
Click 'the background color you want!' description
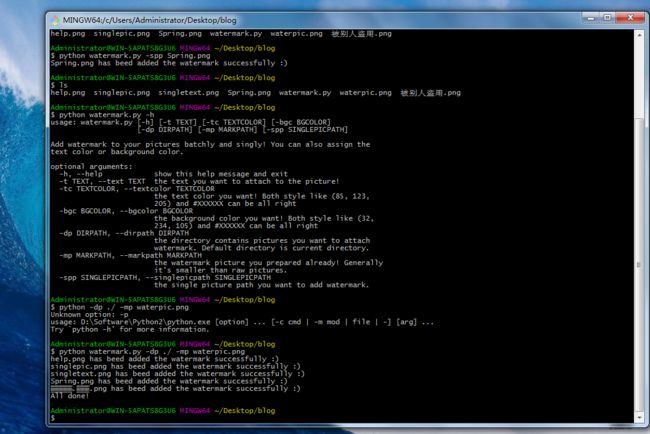coord(264,218)
